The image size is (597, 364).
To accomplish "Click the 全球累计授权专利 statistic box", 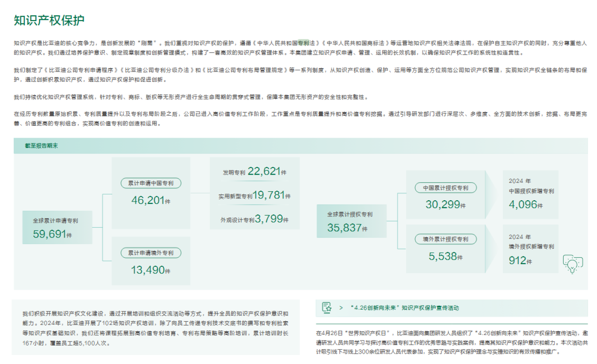I will (351, 220).
